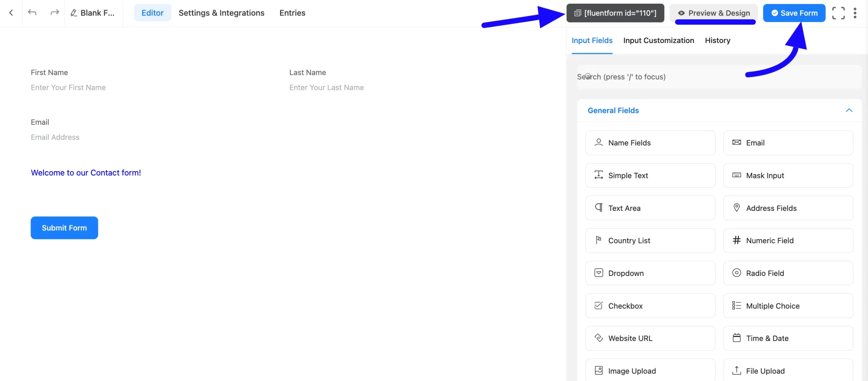
Task: Click the Email envelope icon
Action: click(x=736, y=142)
